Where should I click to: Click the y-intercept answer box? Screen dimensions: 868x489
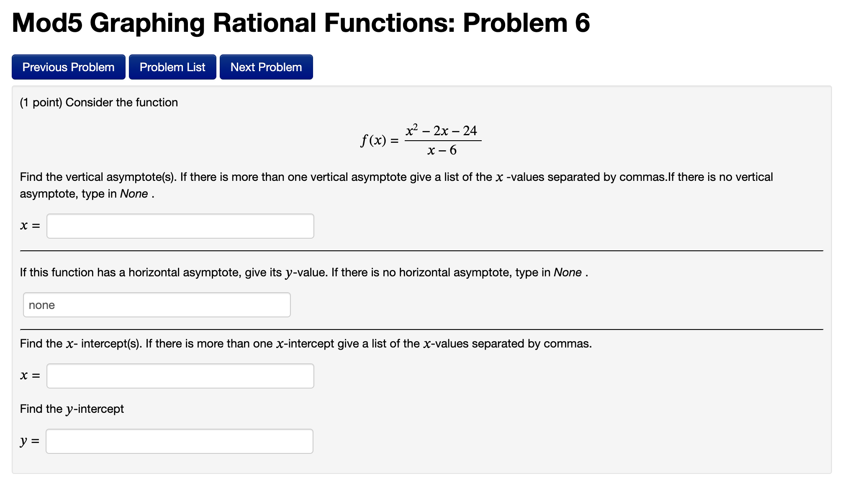(179, 441)
